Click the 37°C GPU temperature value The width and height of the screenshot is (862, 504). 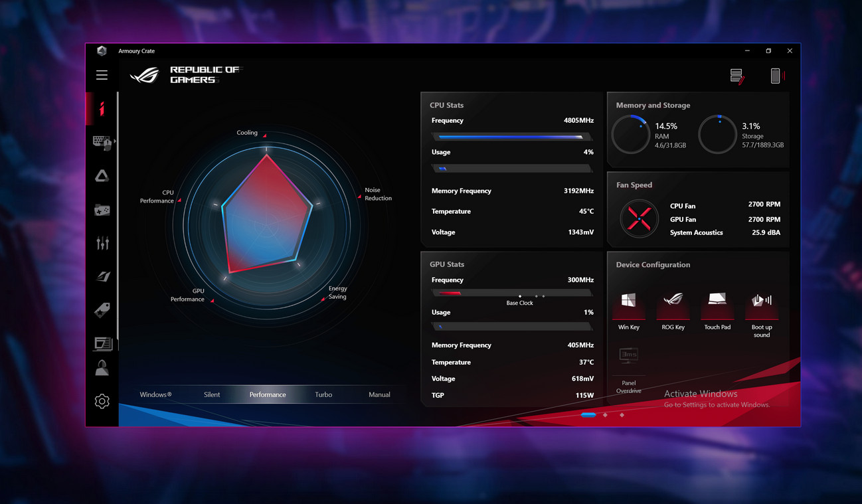click(x=586, y=362)
